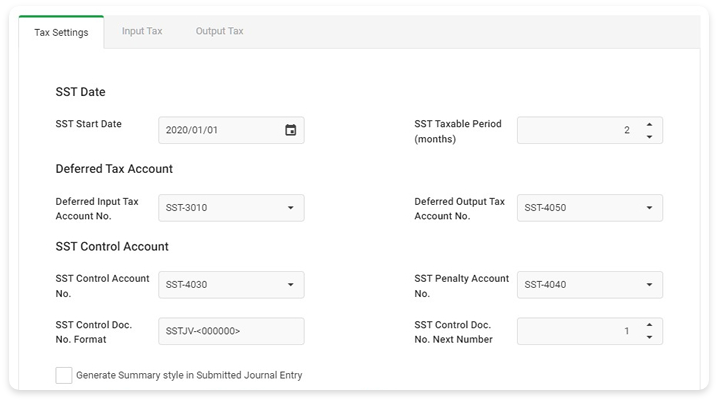
Task: Click SST Control Doc. No. Format field
Action: point(230,331)
